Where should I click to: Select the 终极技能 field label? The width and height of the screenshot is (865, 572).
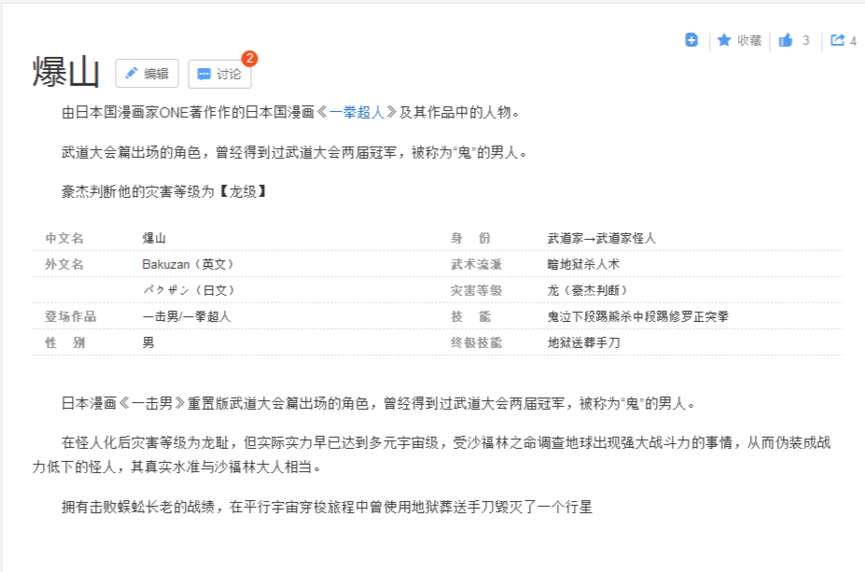[476, 343]
